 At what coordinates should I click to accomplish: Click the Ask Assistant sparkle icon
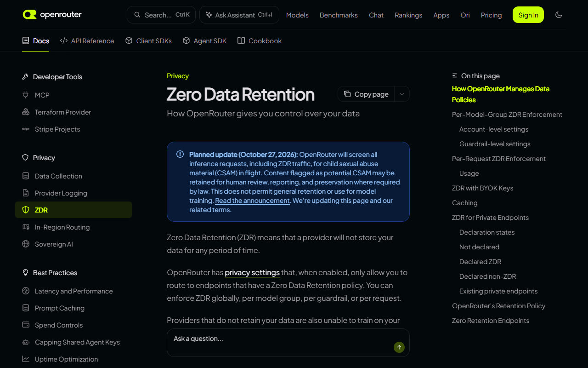coord(209,15)
